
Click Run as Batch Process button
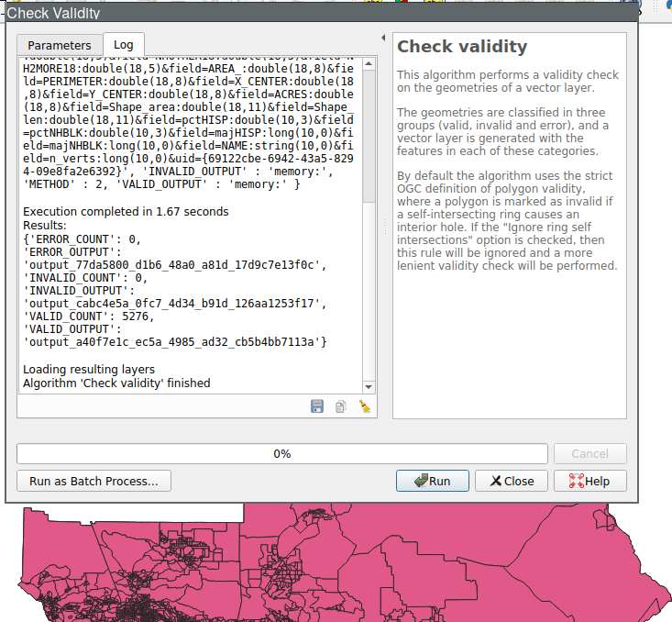click(x=94, y=481)
